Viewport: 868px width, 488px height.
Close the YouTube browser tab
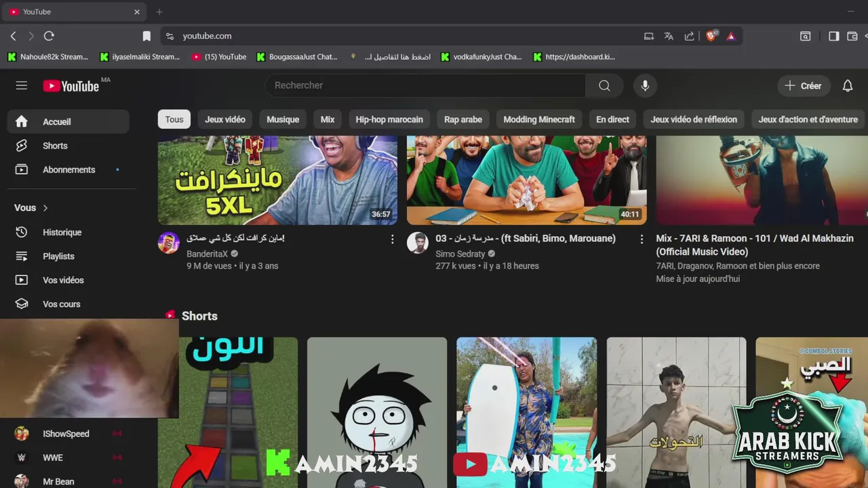[137, 12]
